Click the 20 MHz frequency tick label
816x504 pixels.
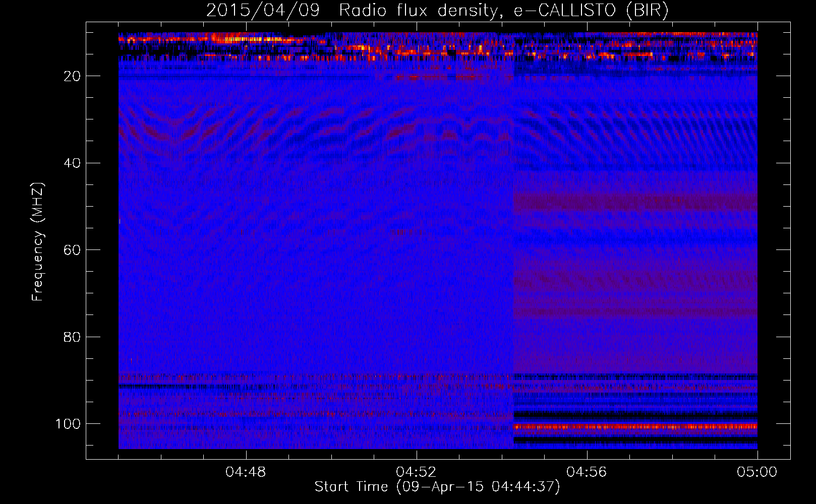point(72,76)
